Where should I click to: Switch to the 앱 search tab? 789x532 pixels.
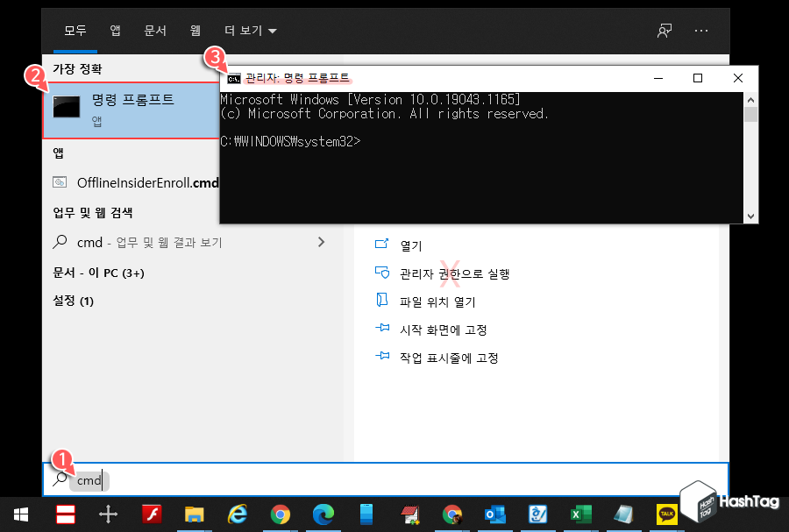(115, 31)
